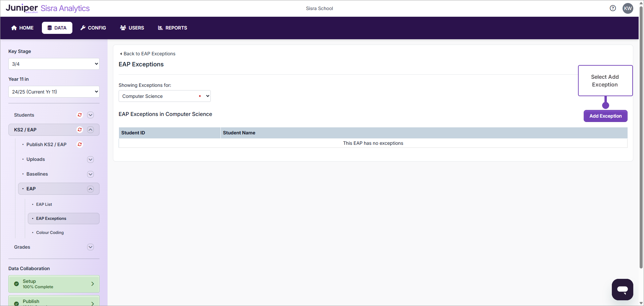The width and height of the screenshot is (644, 306).
Task: Click the KS2 / EAP refresh icon
Action: (x=80, y=130)
